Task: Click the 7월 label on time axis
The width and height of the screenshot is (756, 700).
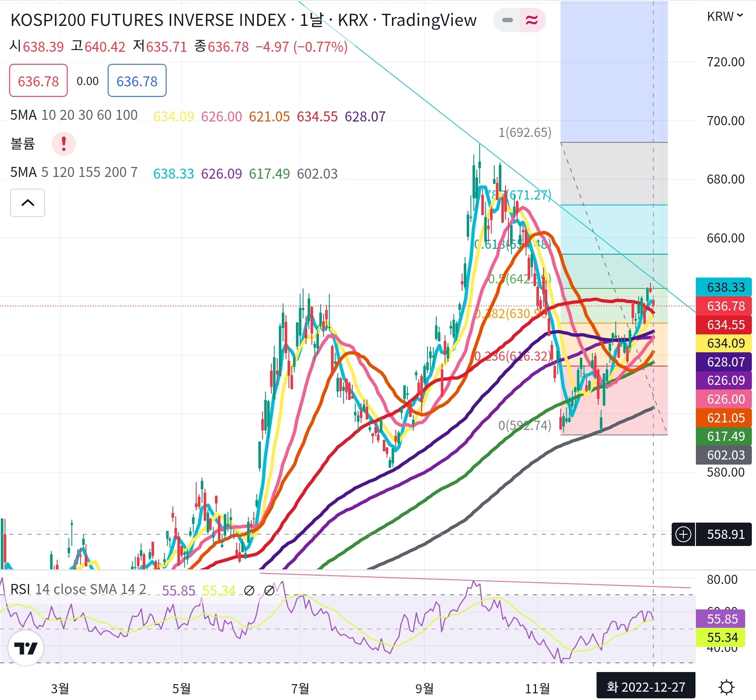Action: click(x=300, y=688)
